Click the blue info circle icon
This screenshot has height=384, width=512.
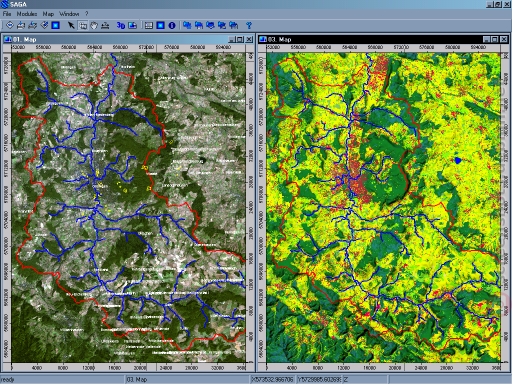(x=172, y=25)
